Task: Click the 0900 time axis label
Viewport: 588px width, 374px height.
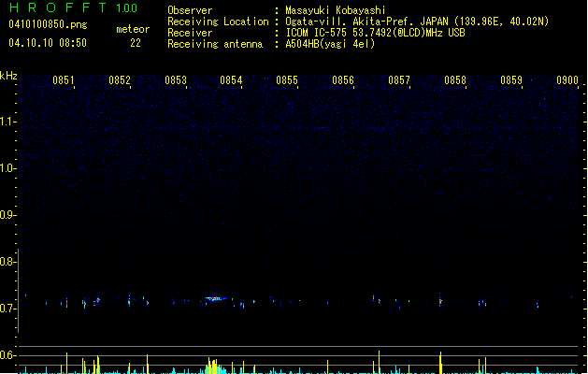Action: click(x=567, y=80)
